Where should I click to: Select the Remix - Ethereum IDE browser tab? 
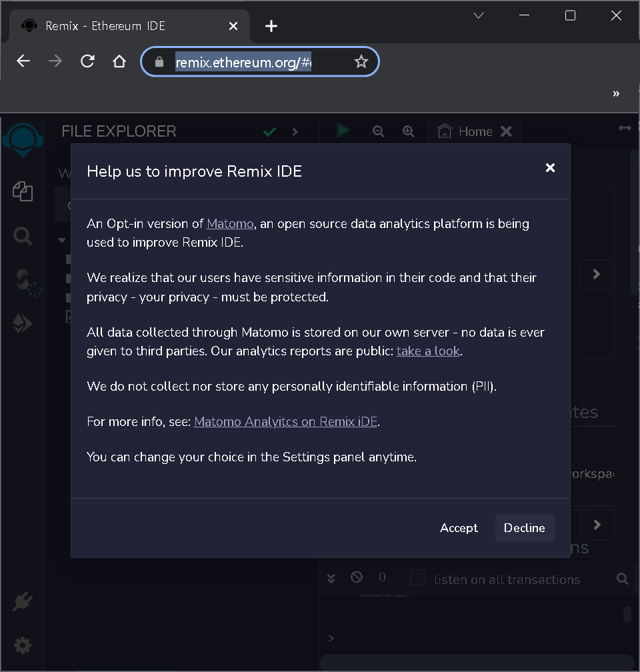(129, 26)
